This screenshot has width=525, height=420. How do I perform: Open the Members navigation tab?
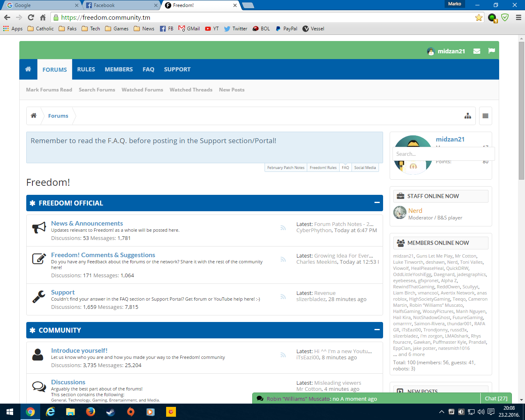coord(119,69)
